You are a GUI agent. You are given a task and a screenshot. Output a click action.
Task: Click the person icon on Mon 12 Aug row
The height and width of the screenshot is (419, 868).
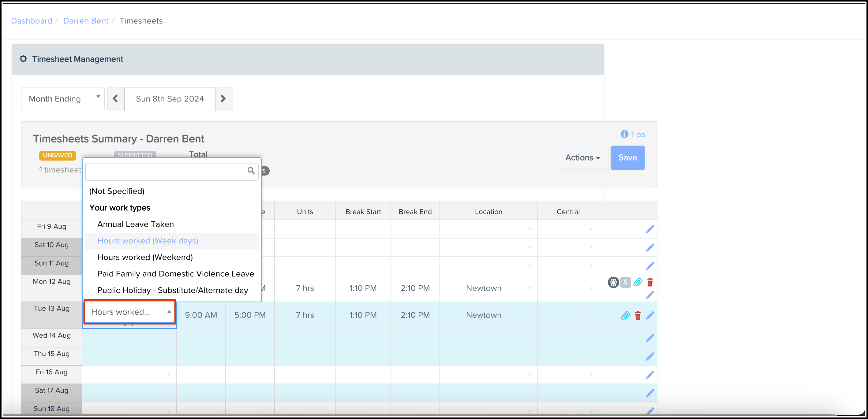tap(613, 282)
